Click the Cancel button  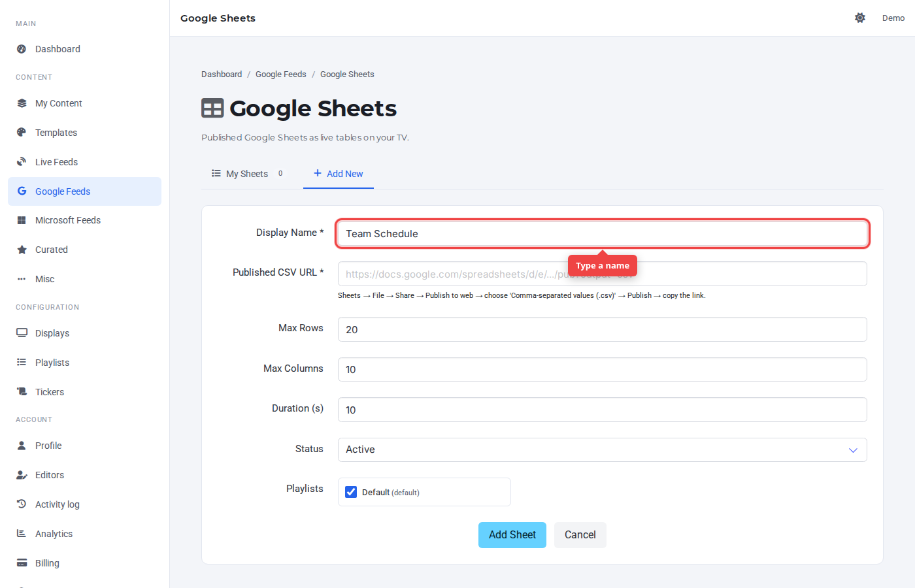click(x=580, y=535)
